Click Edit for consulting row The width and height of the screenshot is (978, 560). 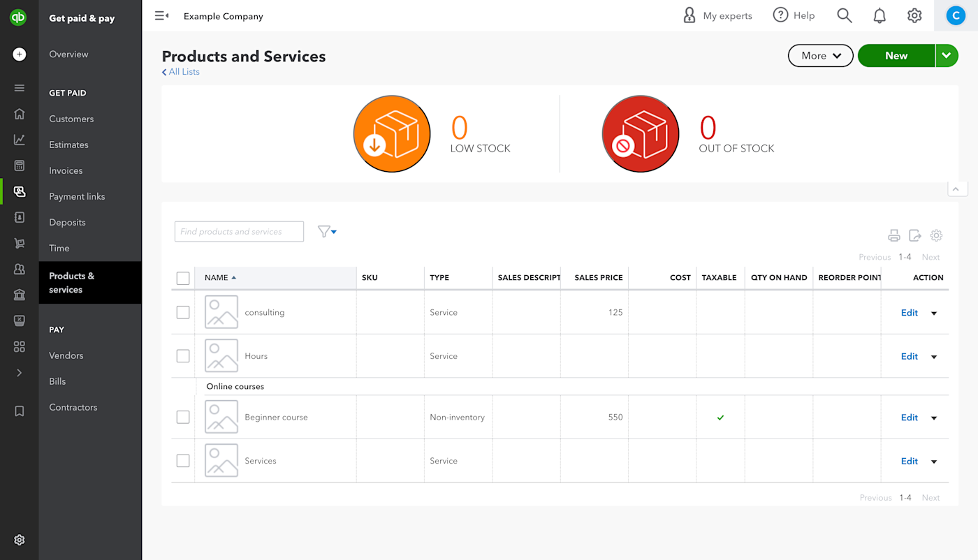coord(910,313)
